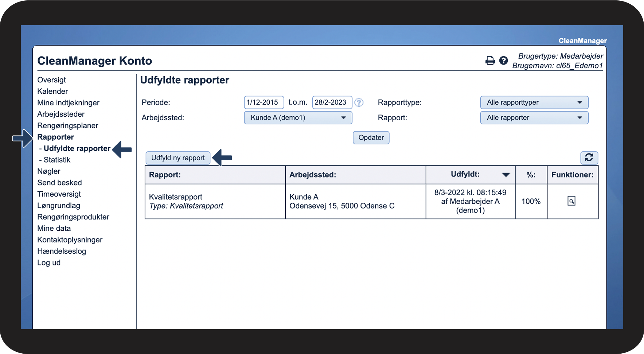Click the period help tooltip icon
644x354 pixels.
[359, 103]
